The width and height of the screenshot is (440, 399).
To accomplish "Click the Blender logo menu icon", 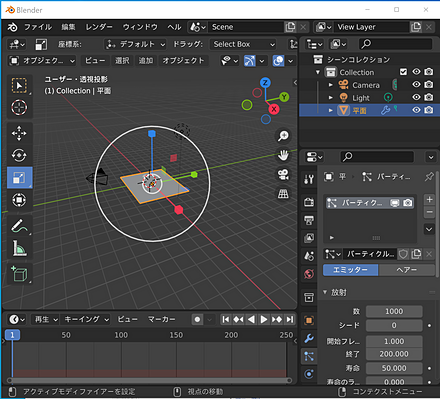I will [x=12, y=27].
